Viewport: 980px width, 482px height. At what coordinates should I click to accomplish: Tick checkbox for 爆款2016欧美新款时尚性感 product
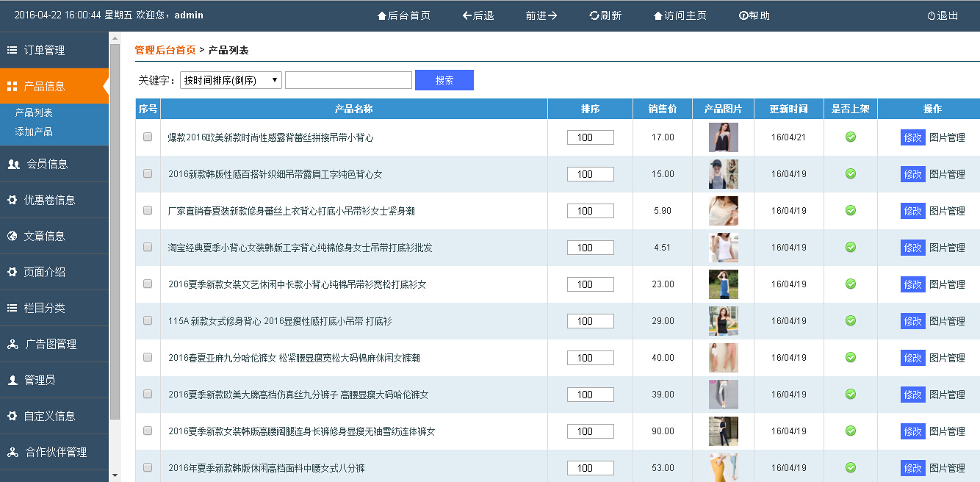pyautogui.click(x=148, y=137)
